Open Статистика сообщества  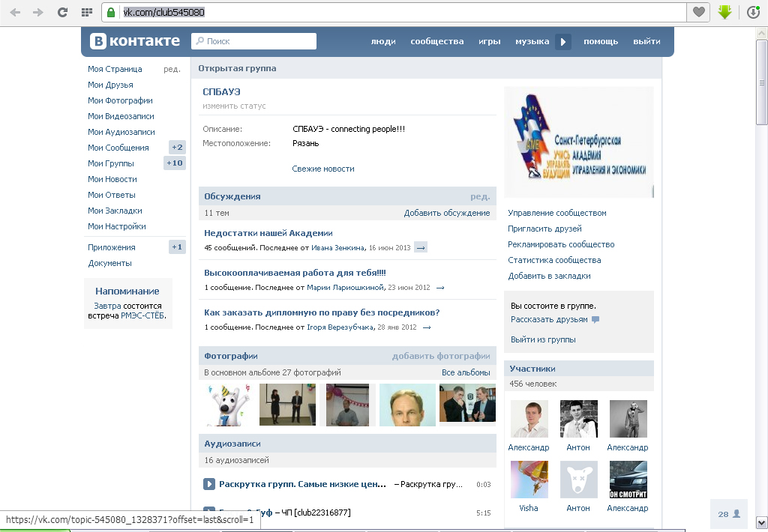click(554, 260)
